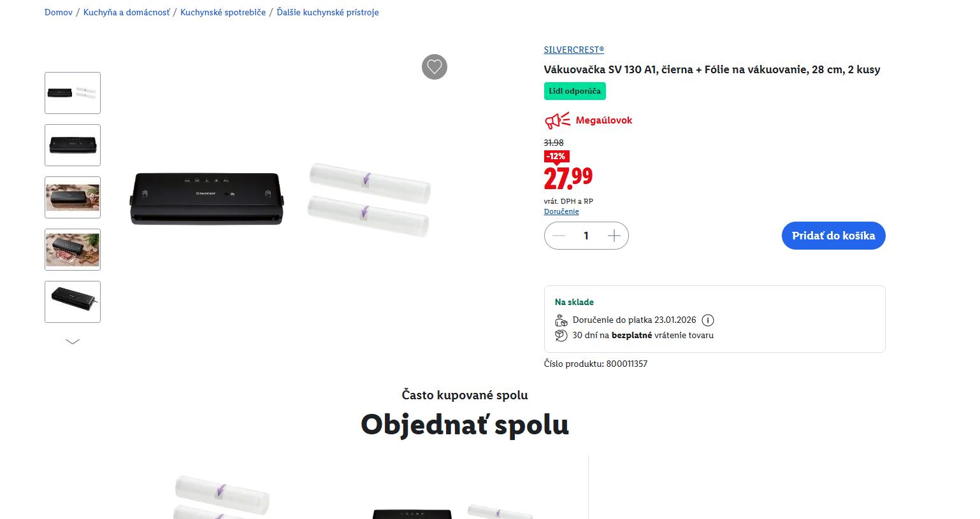
Task: Click quantity input field
Action: coord(586,236)
